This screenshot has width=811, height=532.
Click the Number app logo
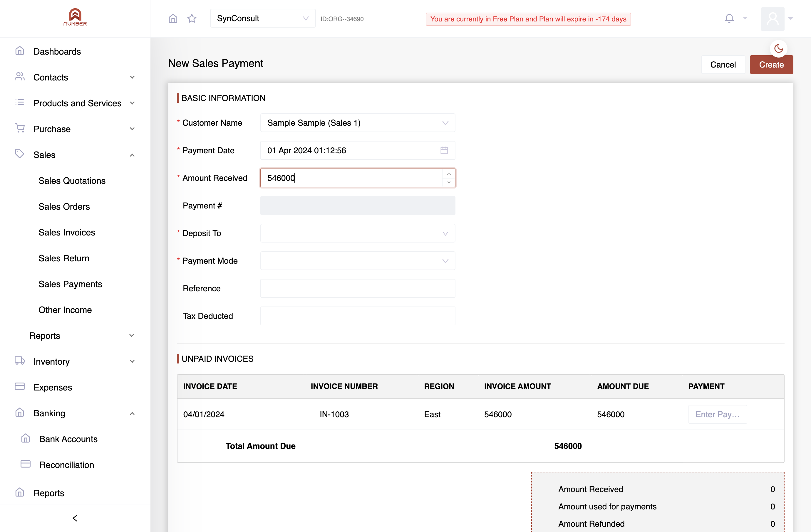pyautogui.click(x=75, y=17)
